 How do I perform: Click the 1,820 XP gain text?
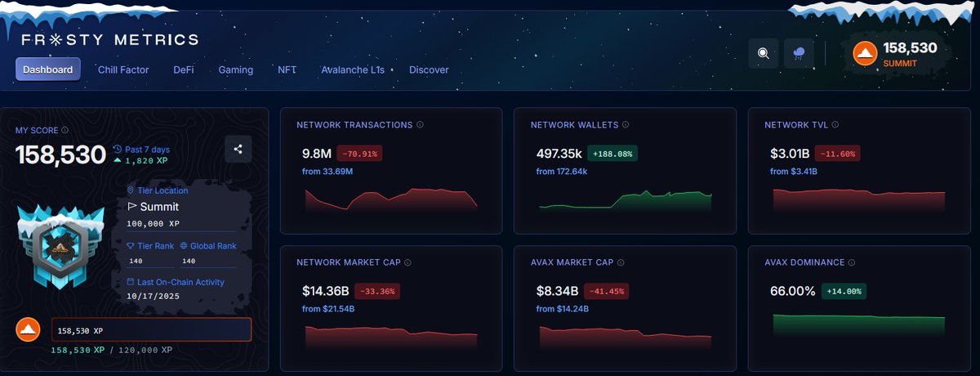pyautogui.click(x=147, y=161)
